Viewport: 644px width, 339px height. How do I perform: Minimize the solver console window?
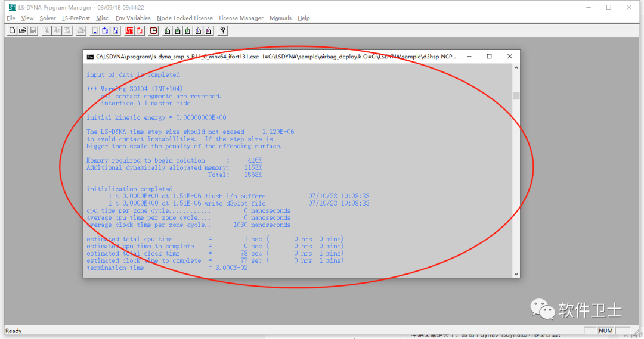point(469,56)
